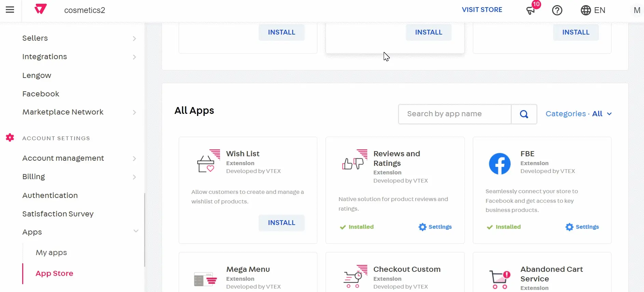Open the hamburger navigation menu
The image size is (644, 292).
point(10,10)
